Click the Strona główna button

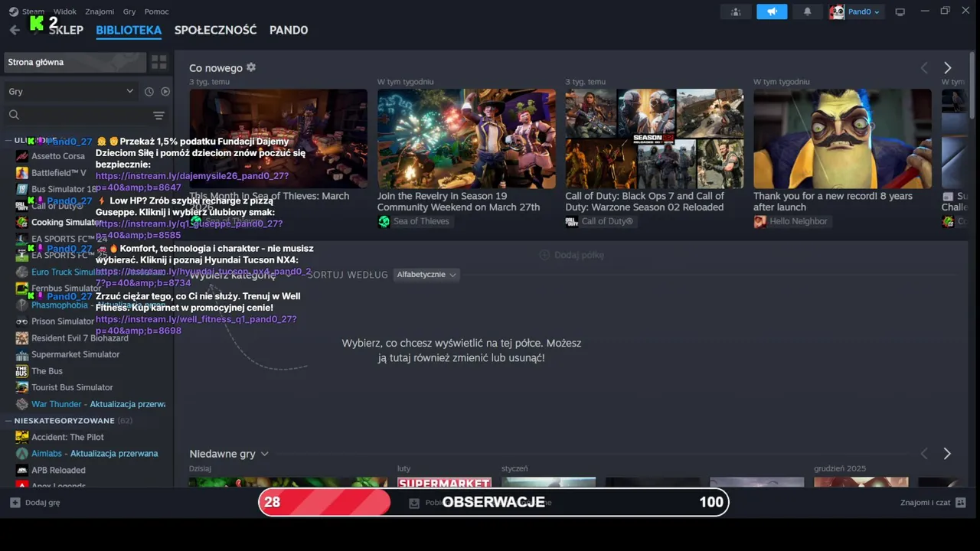75,62
